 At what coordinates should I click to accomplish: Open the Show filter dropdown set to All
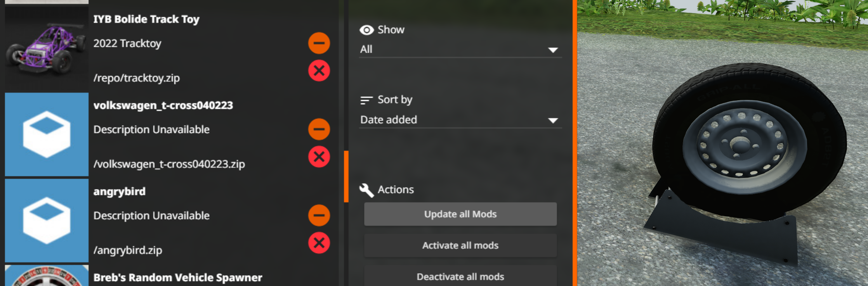(x=460, y=50)
